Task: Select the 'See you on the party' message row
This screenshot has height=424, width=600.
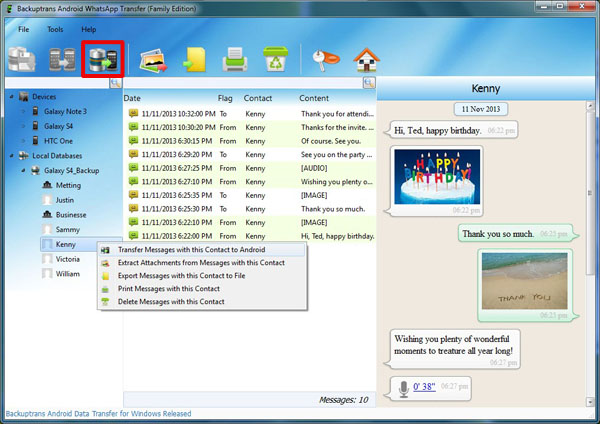Action: click(x=250, y=155)
